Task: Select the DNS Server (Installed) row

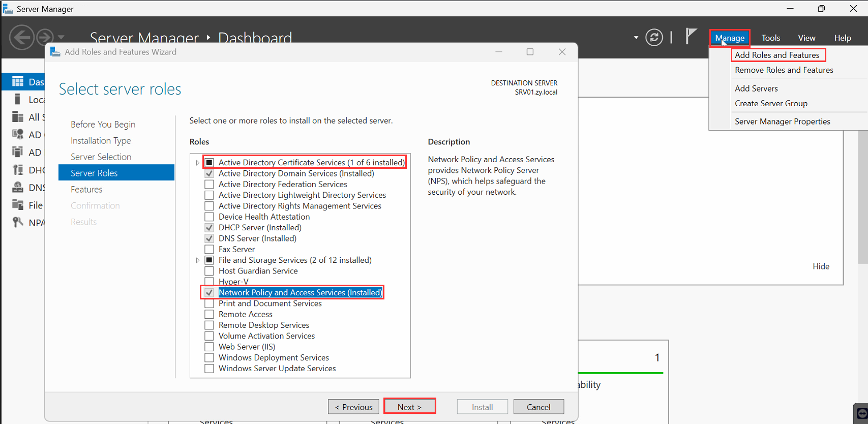Action: pyautogui.click(x=257, y=238)
